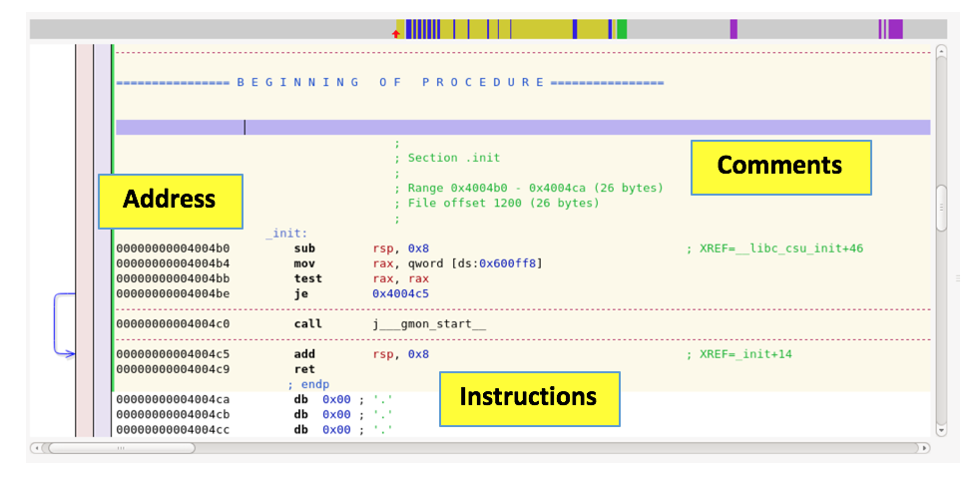Follow the jump target 0x4004c5

click(400, 293)
